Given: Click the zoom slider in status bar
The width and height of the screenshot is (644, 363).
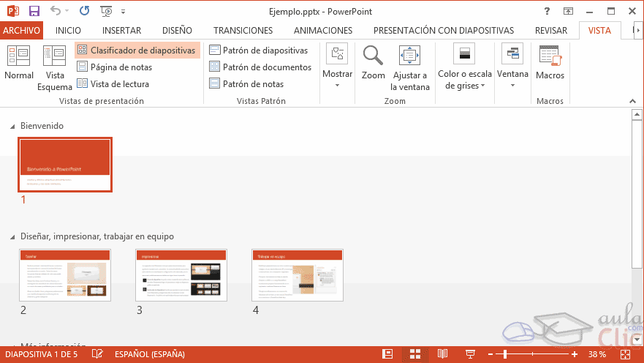Looking at the screenshot, I should 504,354.
